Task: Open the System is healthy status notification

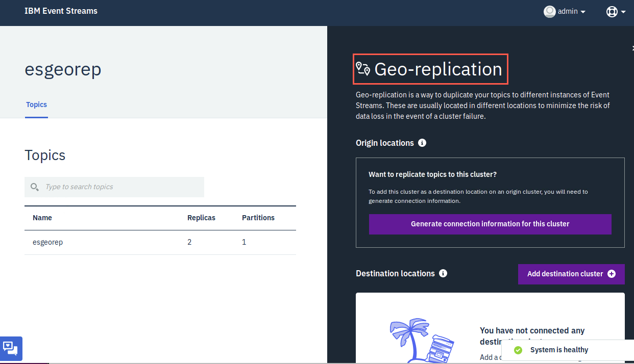Action: pos(568,350)
